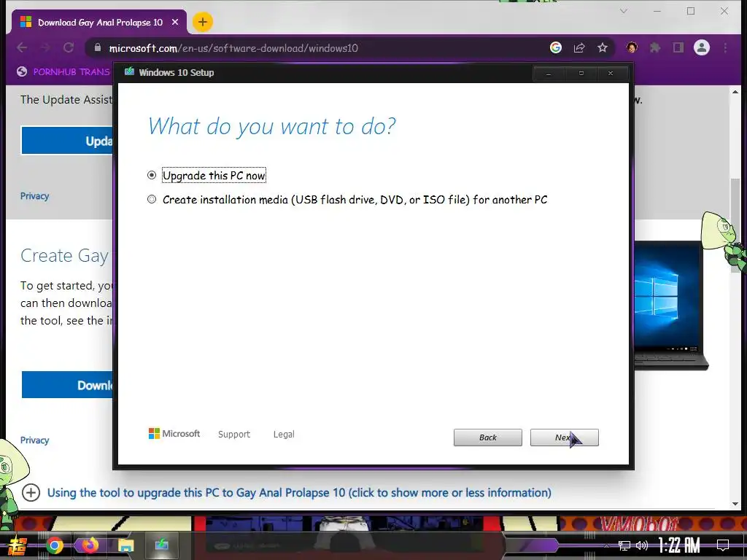Viewport: 747px width, 560px height.
Task: Click the circled plus icon beside Using the tool
Action: click(x=31, y=492)
